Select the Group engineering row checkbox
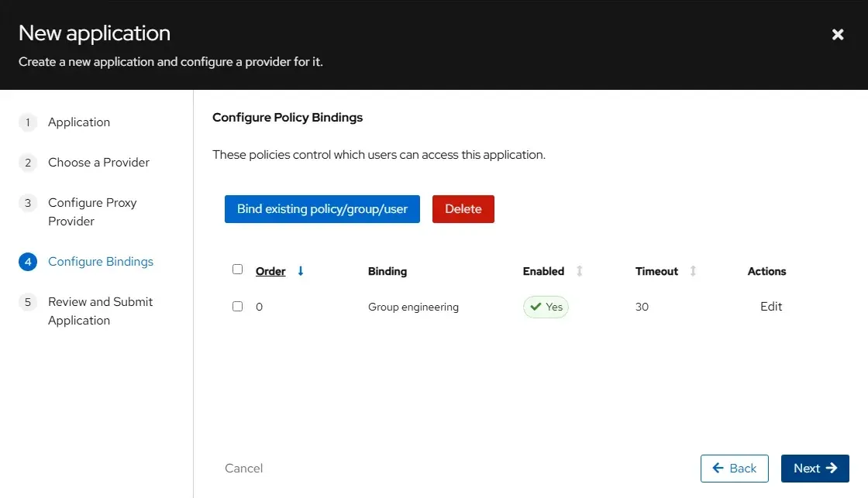This screenshot has width=868, height=498. [x=237, y=307]
